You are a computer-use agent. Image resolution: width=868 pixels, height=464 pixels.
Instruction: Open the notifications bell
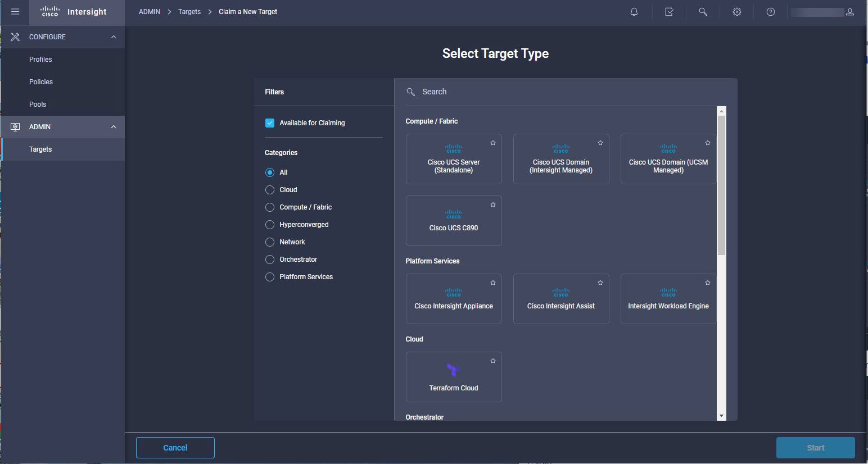[634, 12]
